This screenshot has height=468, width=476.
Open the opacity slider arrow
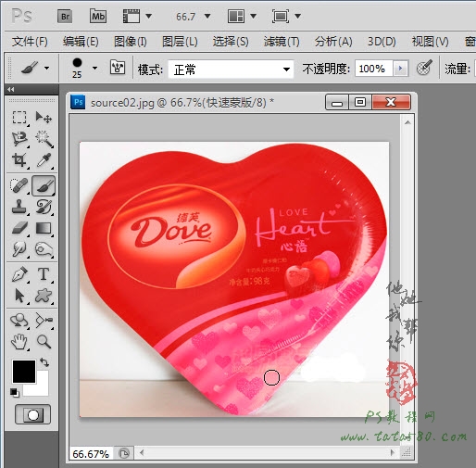(401, 68)
